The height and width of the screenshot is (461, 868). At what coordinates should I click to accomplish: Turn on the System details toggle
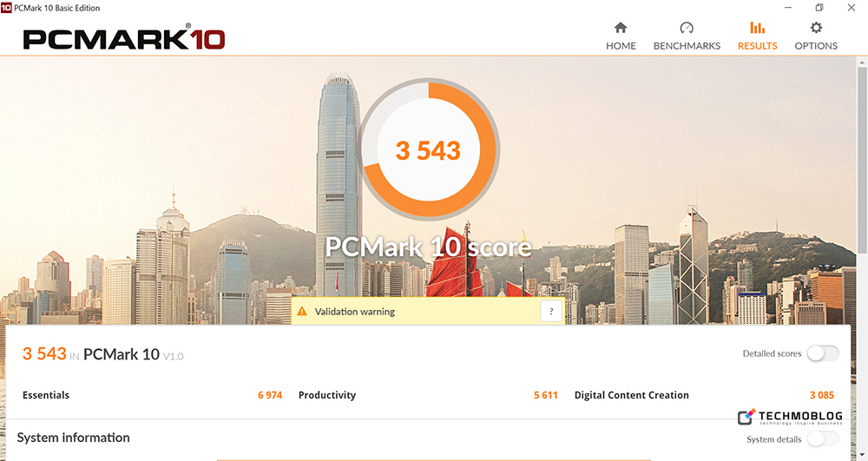(823, 439)
